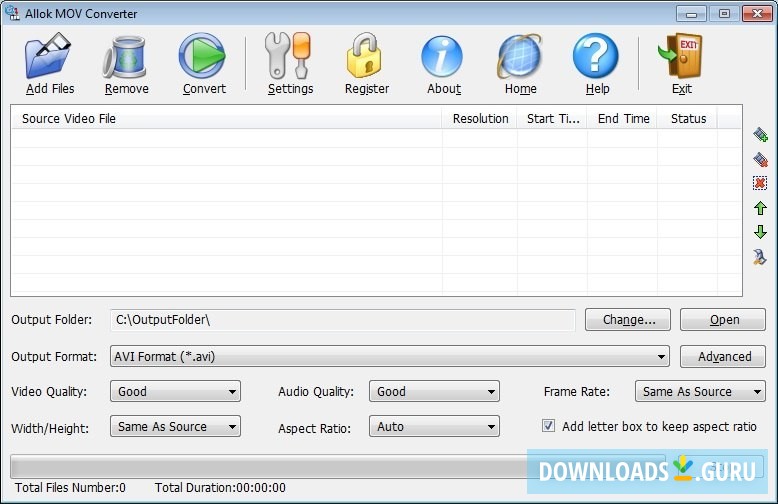Toggle Add letter box checkbox
The image size is (778, 504).
tap(548, 426)
